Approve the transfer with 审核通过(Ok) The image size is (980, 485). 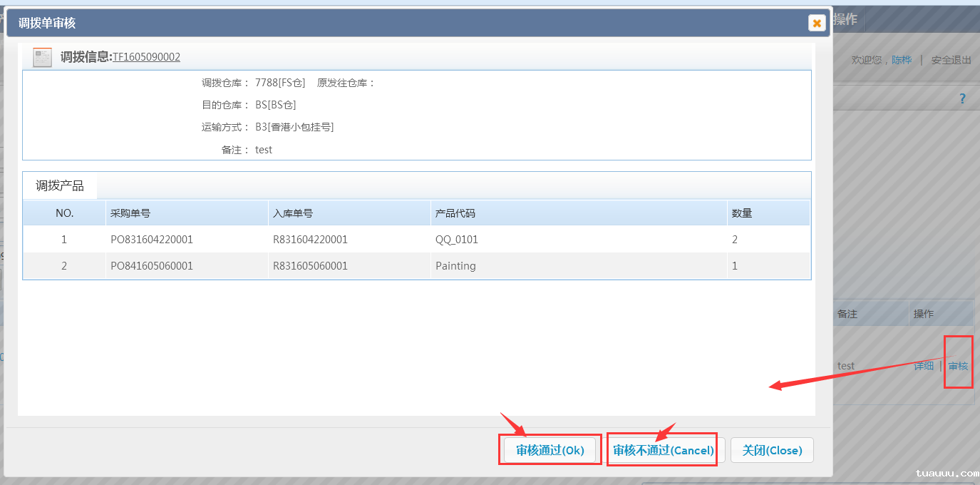point(550,450)
